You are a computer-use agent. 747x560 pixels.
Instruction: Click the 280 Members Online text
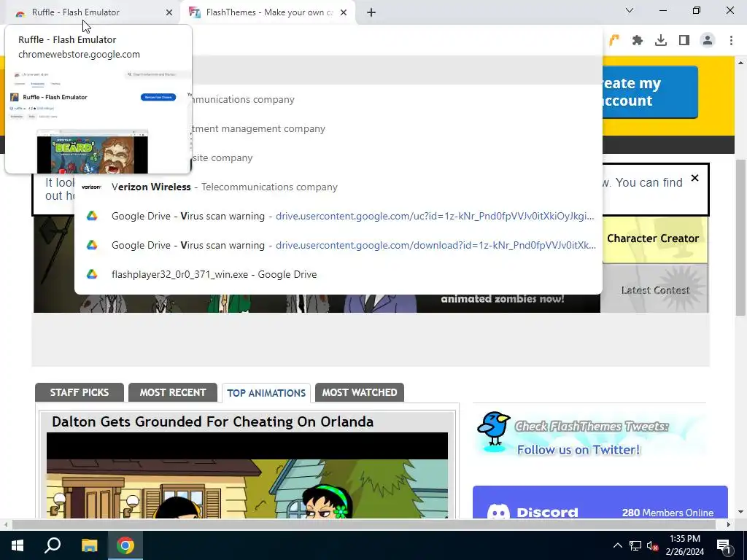coord(667,513)
